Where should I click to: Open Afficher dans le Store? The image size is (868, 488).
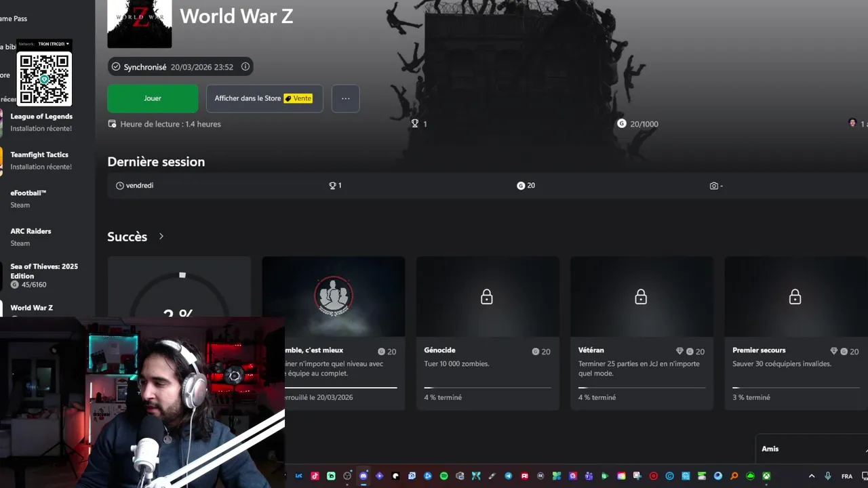coord(264,98)
